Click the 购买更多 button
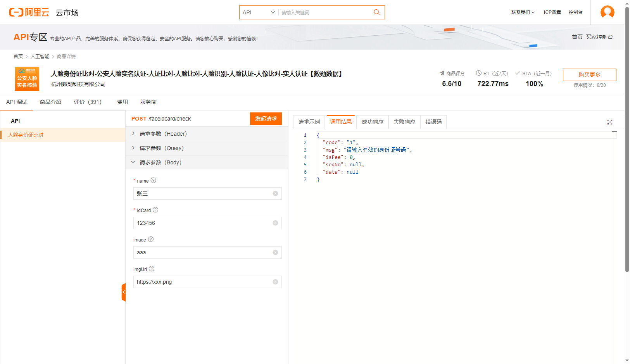The width and height of the screenshot is (630, 364). [589, 75]
